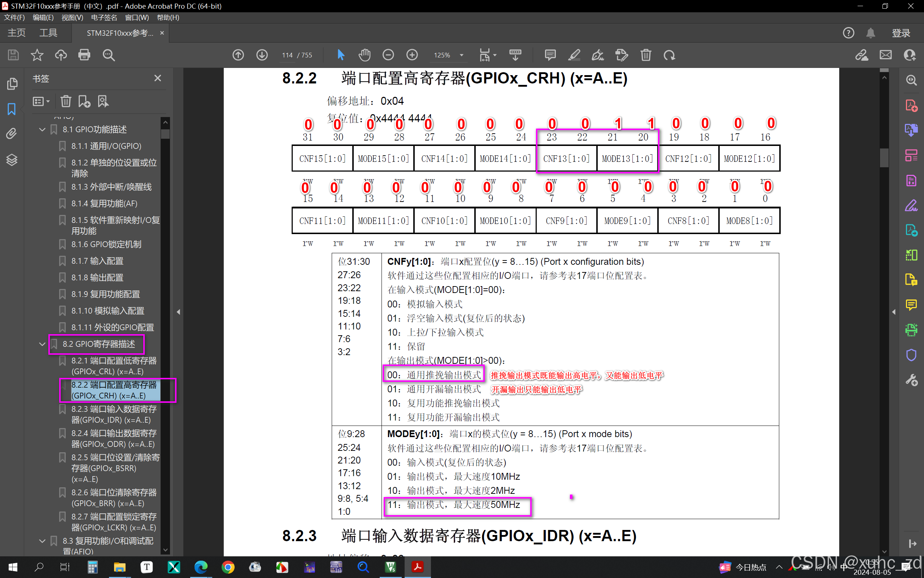Upload file to cloud icon

[x=61, y=55]
